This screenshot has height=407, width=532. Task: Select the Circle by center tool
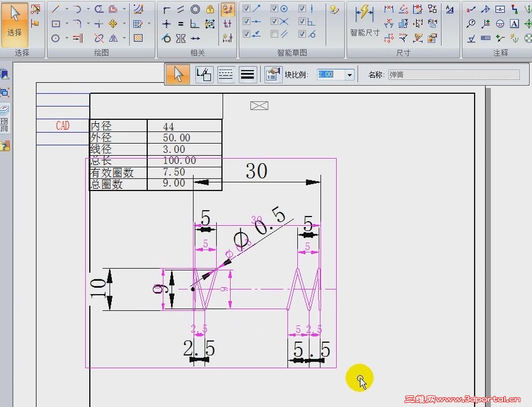click(x=56, y=38)
